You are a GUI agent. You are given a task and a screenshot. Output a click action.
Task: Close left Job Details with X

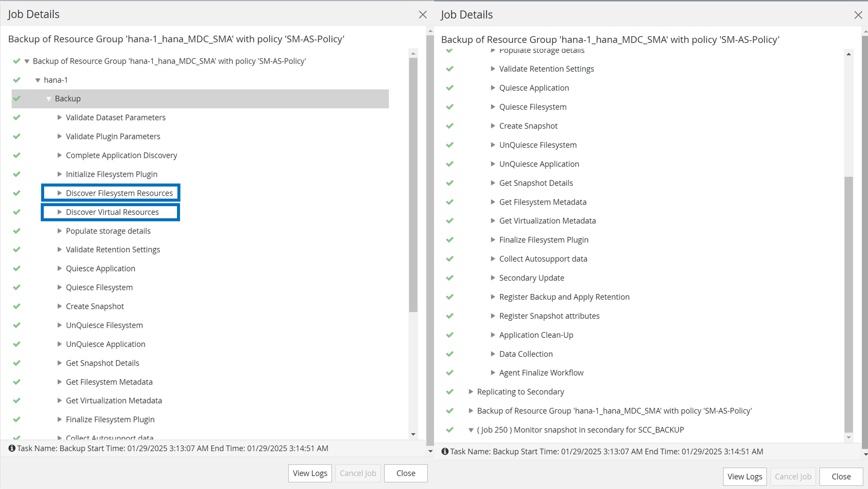[x=423, y=15]
